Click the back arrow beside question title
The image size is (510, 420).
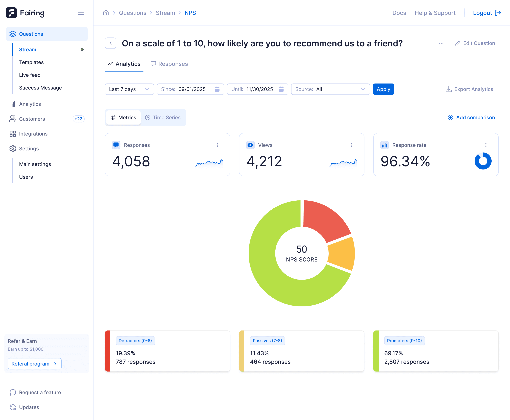[x=110, y=43]
